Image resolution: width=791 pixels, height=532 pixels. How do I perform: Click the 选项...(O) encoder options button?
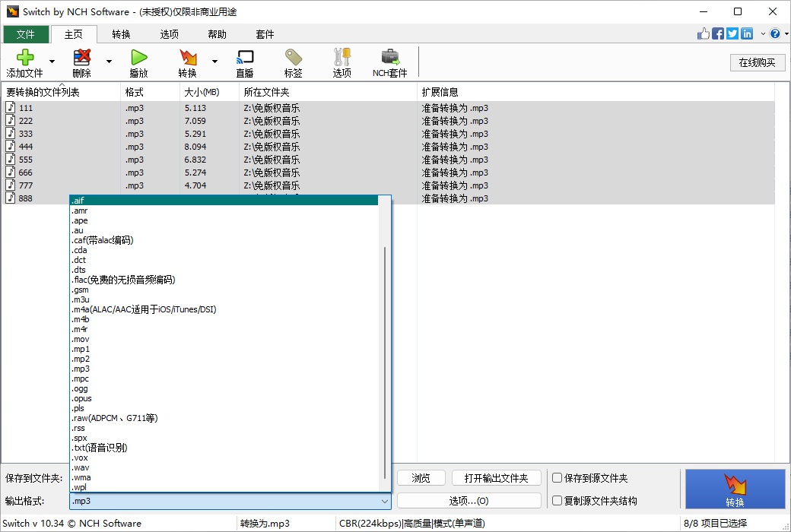pos(469,501)
